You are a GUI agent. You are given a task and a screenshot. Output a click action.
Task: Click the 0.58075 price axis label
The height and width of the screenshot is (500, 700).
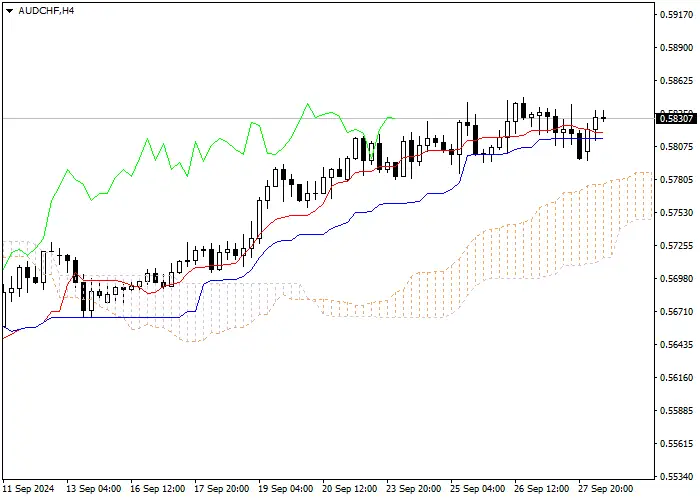[677, 146]
